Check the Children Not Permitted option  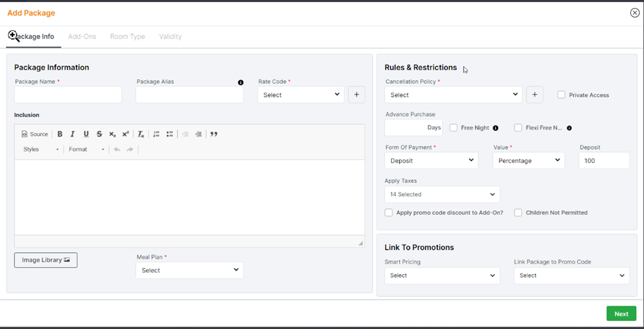tap(519, 213)
